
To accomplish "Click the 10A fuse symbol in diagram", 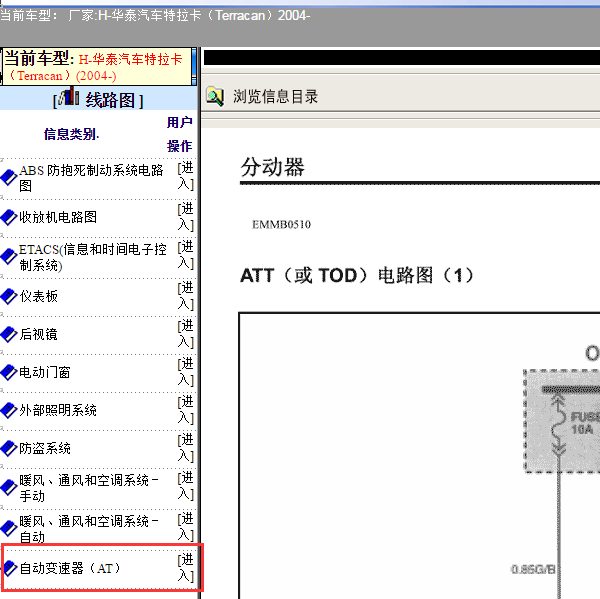I will [560, 423].
